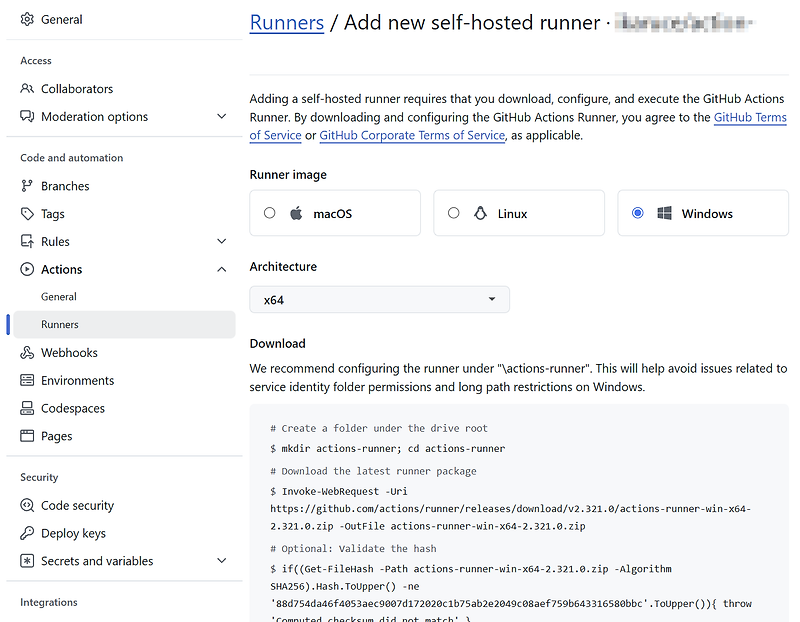Open the GitHub Terms of Service link

point(750,117)
